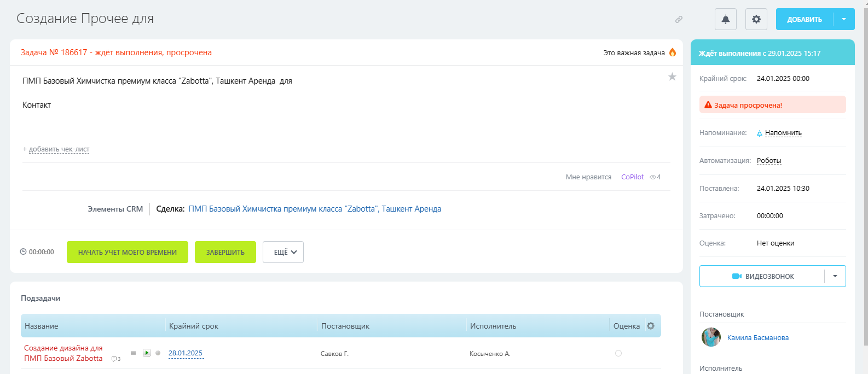Click the subtask table settings gear
This screenshot has width=868, height=374.
(x=651, y=326)
